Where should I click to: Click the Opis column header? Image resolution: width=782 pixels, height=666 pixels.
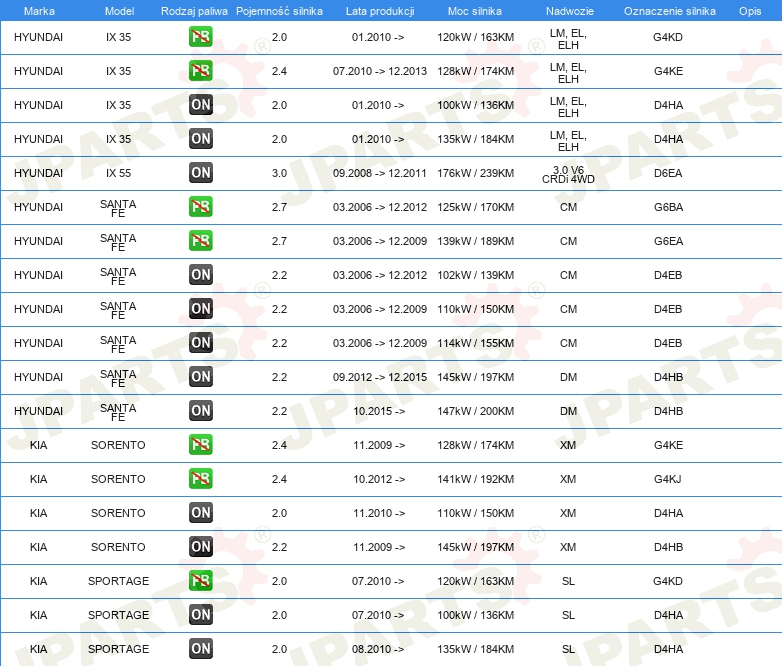coord(750,11)
